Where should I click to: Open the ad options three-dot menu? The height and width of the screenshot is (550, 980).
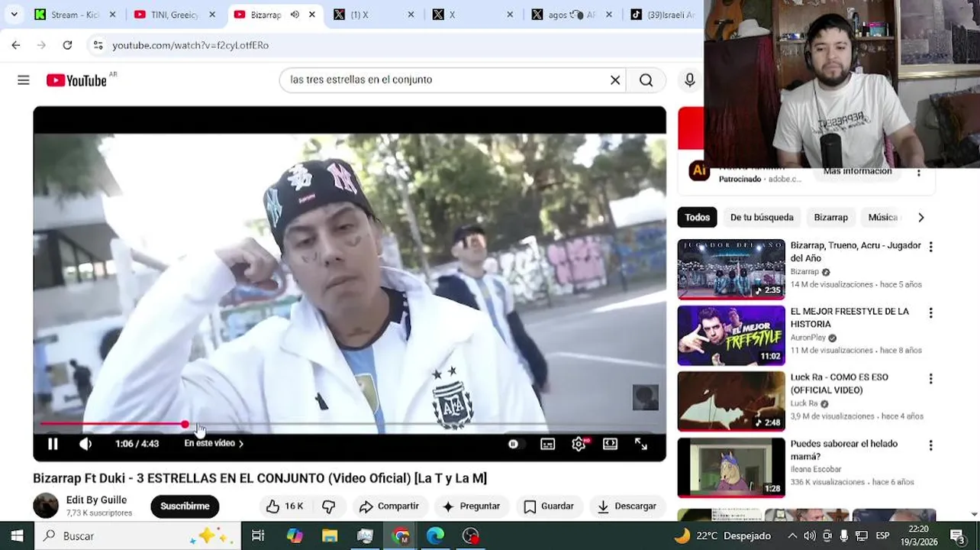(x=919, y=173)
